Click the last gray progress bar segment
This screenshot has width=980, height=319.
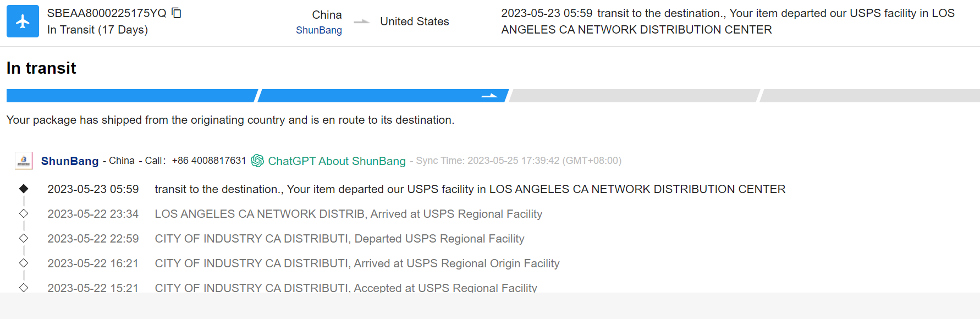(870, 96)
